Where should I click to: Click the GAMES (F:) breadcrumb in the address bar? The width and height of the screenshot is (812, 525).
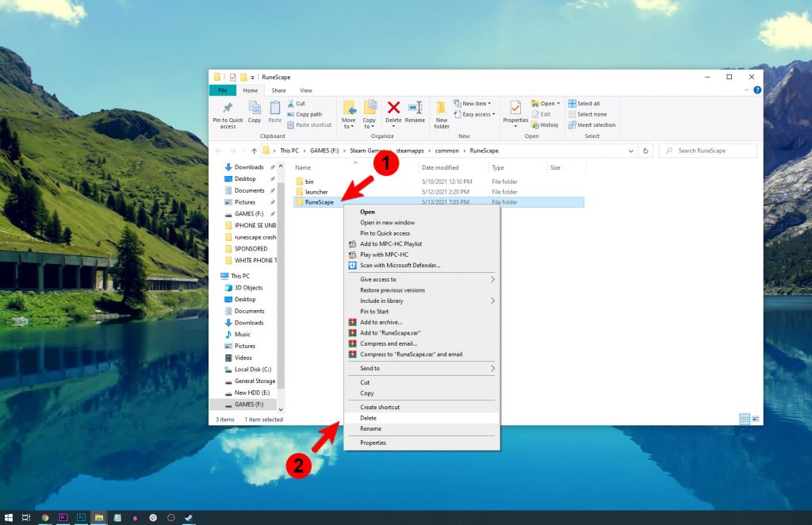[x=324, y=151]
